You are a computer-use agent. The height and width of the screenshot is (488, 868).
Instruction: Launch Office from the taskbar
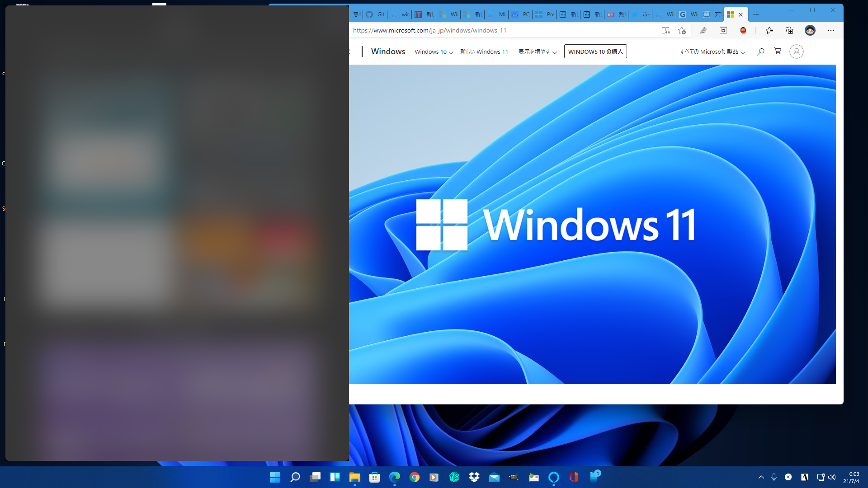(574, 477)
